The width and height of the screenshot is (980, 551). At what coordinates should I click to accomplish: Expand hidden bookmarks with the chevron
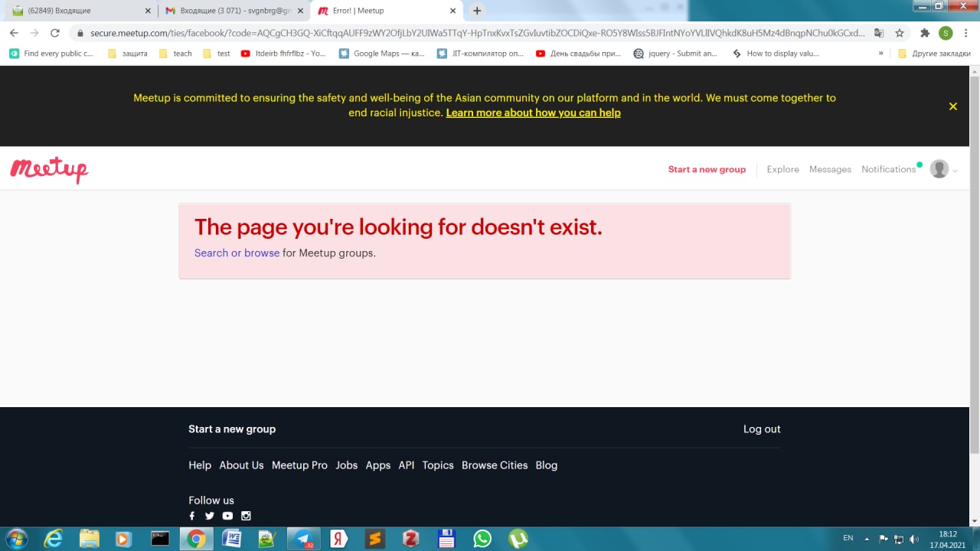point(880,54)
